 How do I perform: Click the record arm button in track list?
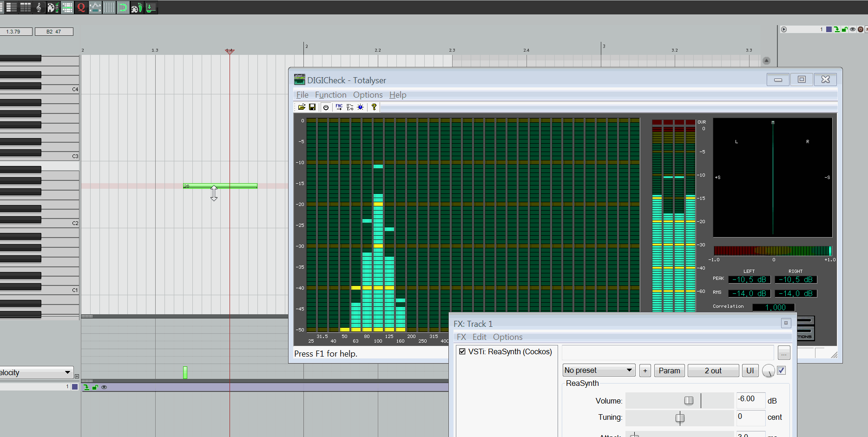click(860, 29)
